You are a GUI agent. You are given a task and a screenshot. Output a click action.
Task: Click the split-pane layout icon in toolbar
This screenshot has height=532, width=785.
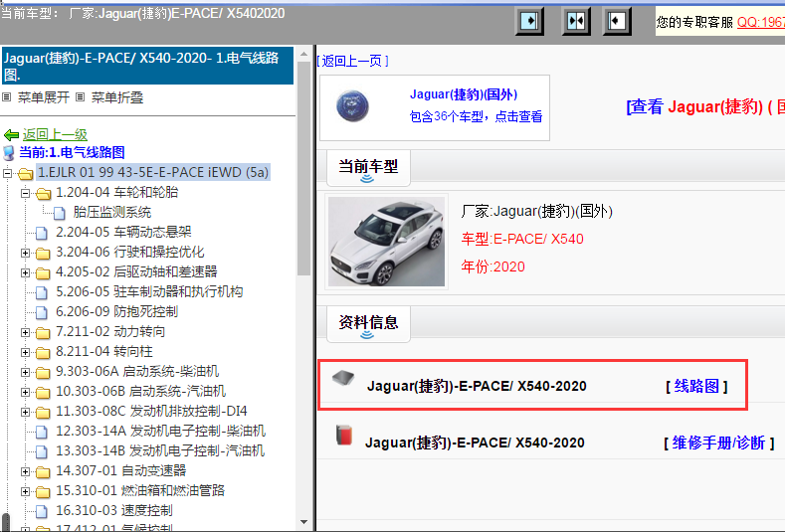click(x=576, y=21)
